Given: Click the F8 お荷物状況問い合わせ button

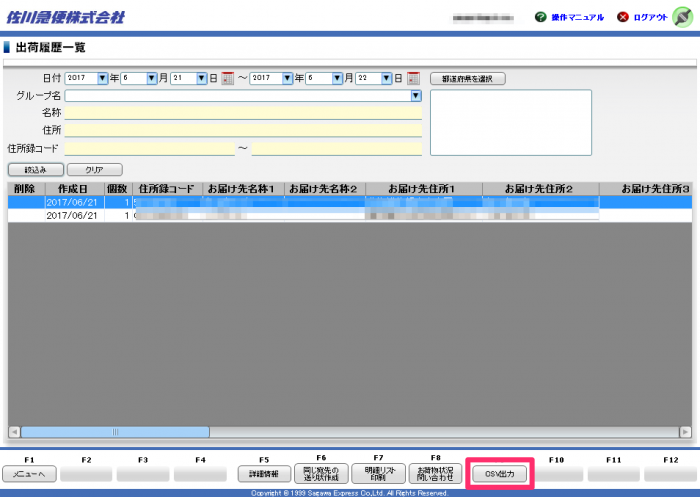Looking at the screenshot, I should (x=435, y=474).
